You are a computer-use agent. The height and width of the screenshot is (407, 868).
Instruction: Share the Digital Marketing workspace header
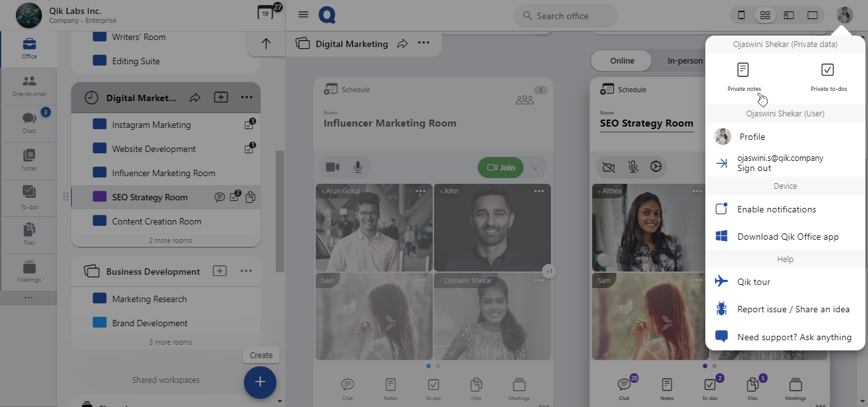coord(402,44)
